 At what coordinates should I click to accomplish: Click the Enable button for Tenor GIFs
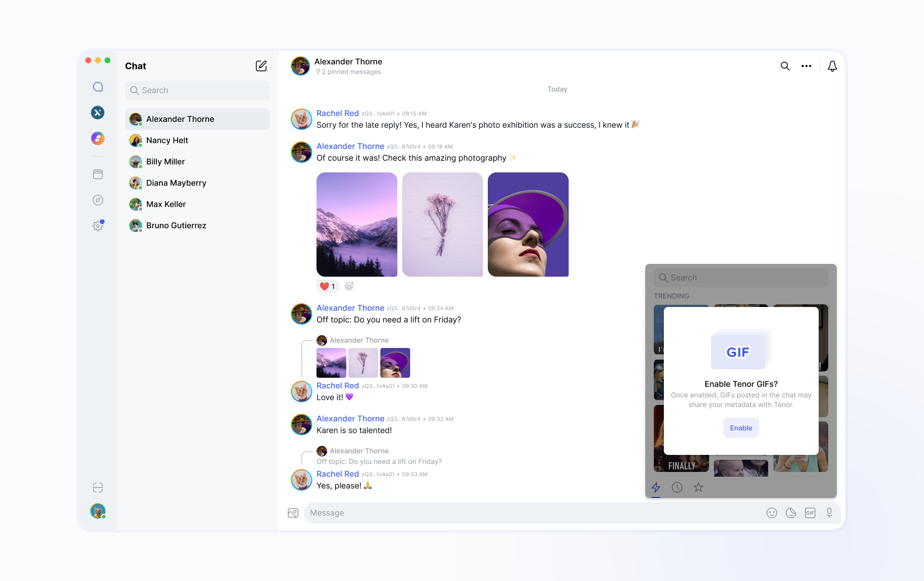pyautogui.click(x=741, y=428)
